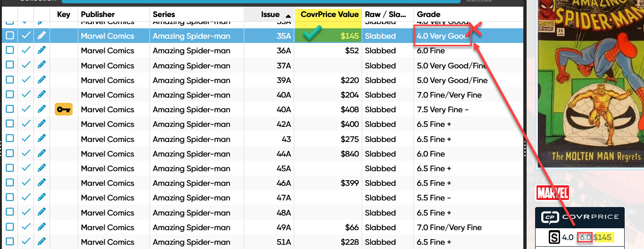The height and width of the screenshot is (249, 644).
Task: Sort by the CovrPrice Value column header
Action: tap(329, 14)
